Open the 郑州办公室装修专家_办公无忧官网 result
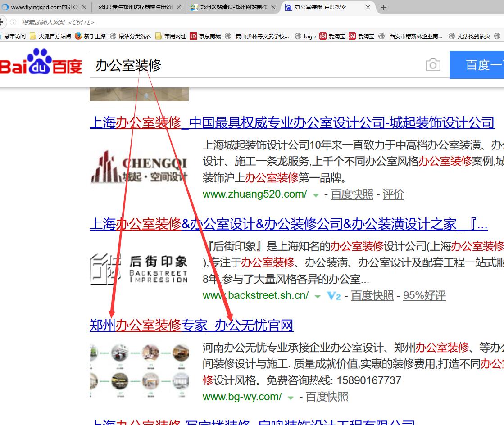Viewport: 504px width, 425px height. point(191,325)
